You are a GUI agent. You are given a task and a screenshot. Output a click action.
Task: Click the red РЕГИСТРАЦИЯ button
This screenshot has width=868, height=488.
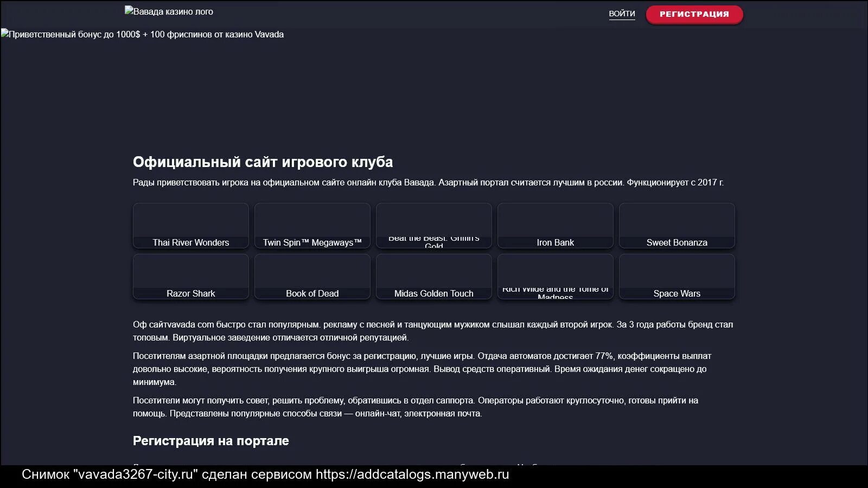694,14
